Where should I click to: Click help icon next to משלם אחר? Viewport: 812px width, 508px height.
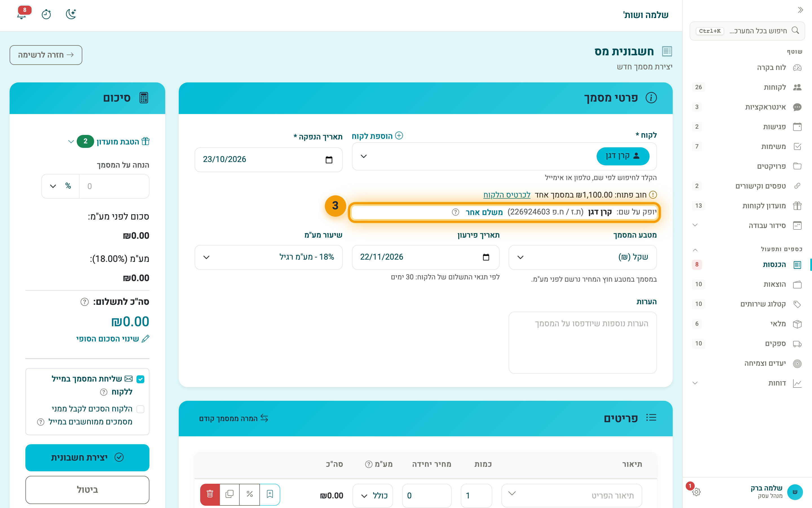[455, 212]
